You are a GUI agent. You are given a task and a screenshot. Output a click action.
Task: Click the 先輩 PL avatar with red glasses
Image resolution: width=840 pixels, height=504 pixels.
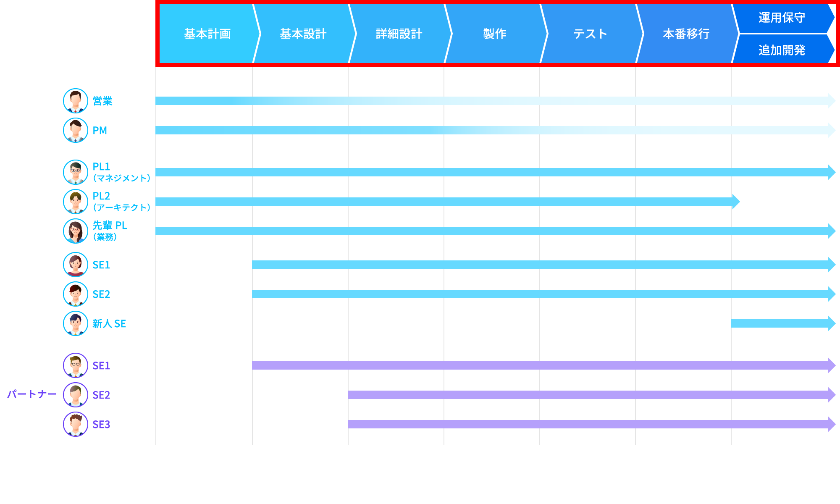(76, 231)
